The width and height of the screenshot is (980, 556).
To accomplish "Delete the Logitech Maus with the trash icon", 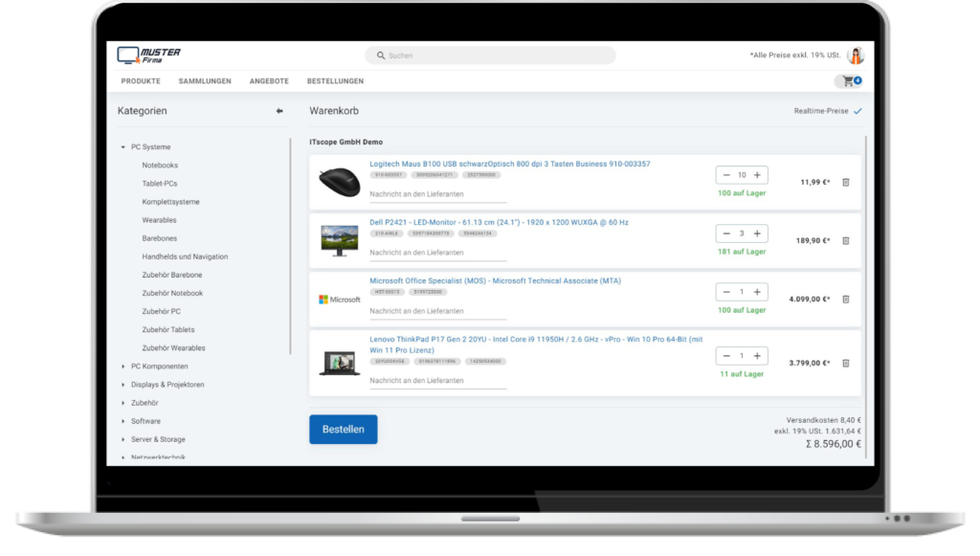I will click(x=846, y=180).
